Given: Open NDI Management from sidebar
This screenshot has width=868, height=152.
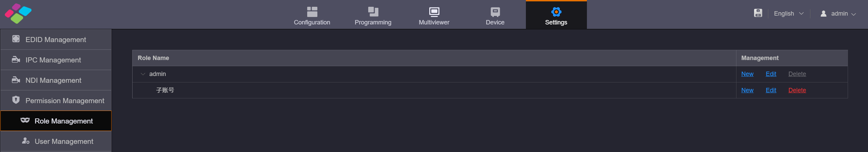Looking at the screenshot, I should point(53,80).
